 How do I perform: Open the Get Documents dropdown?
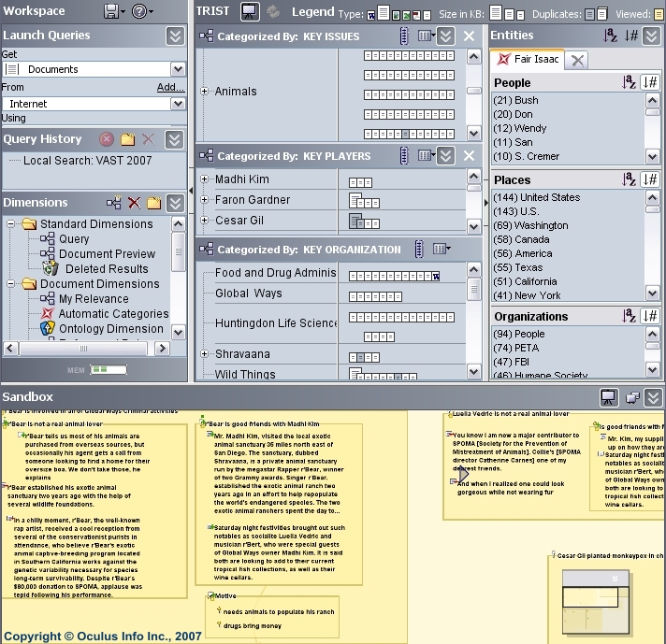coord(178,69)
